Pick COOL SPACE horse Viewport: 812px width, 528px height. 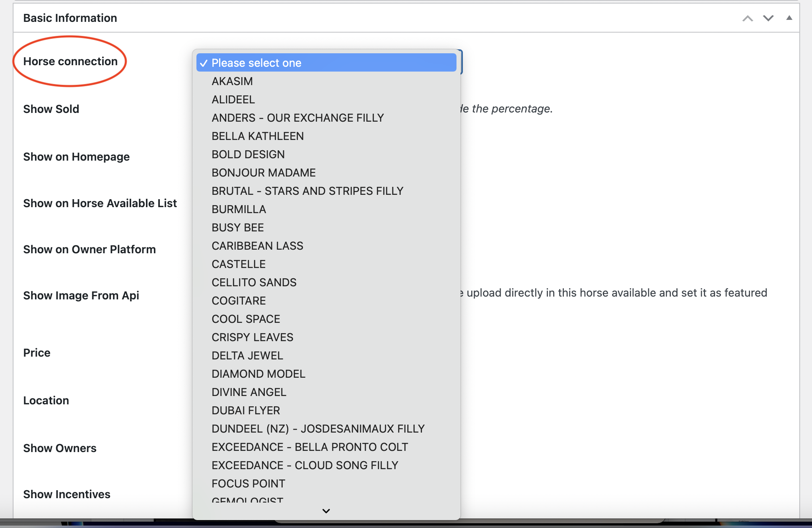click(x=246, y=319)
